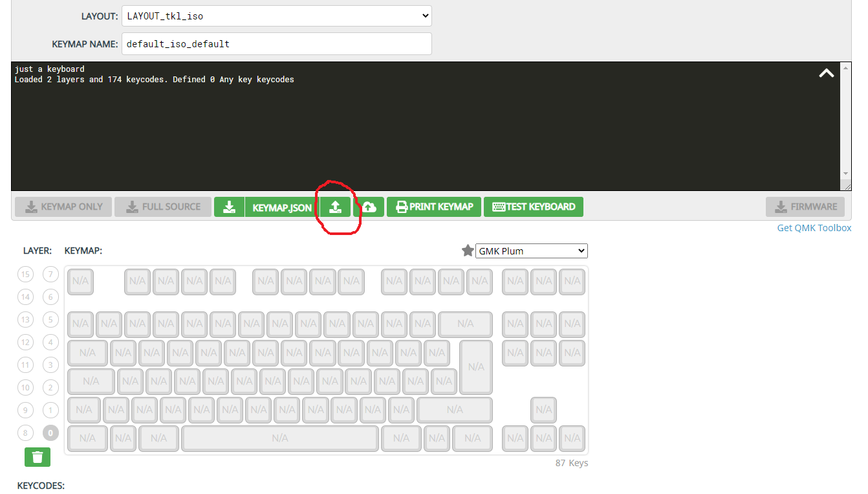868x494 pixels.
Task: Select layer 15
Action: coord(25,275)
